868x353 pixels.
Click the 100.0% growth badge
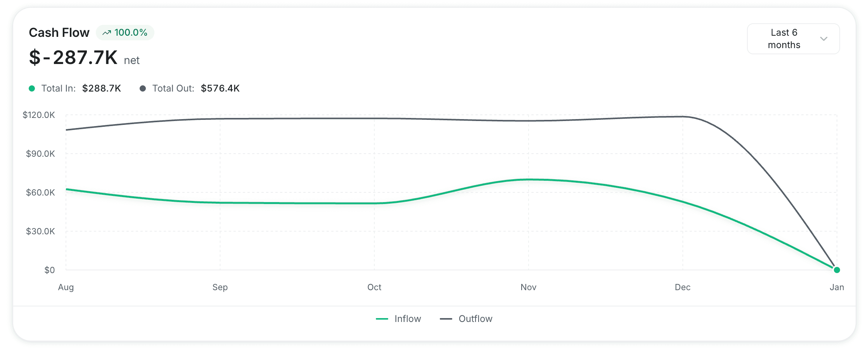click(x=125, y=33)
